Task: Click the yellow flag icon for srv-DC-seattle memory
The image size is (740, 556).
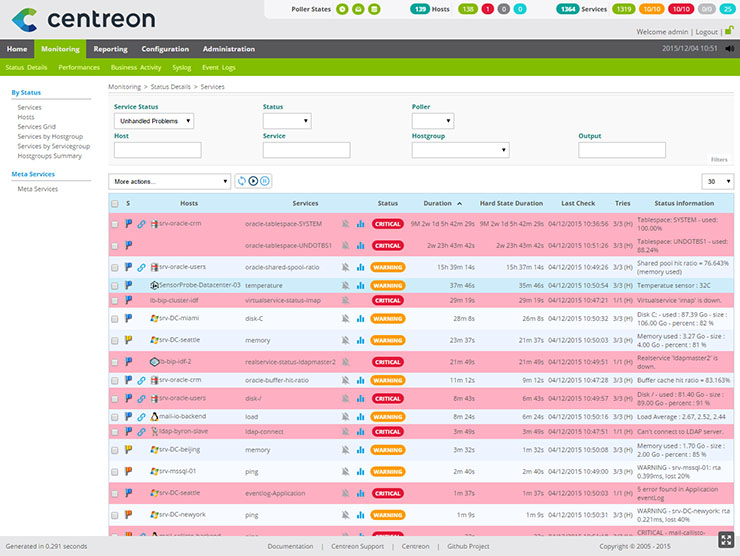Action: click(x=128, y=340)
